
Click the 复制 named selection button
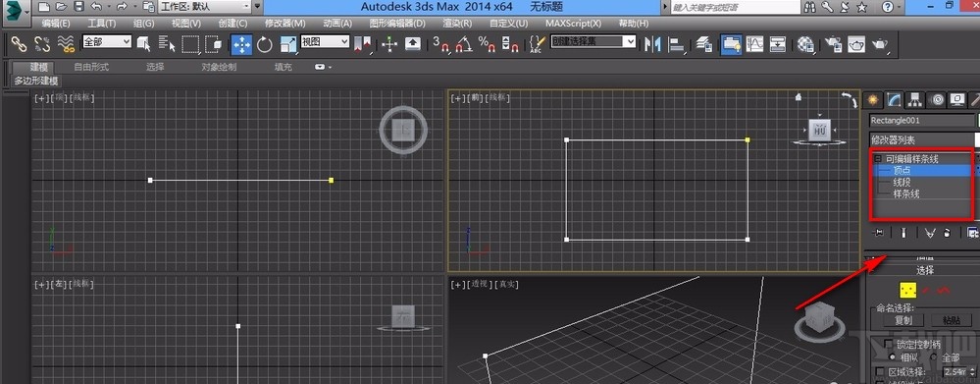903,320
